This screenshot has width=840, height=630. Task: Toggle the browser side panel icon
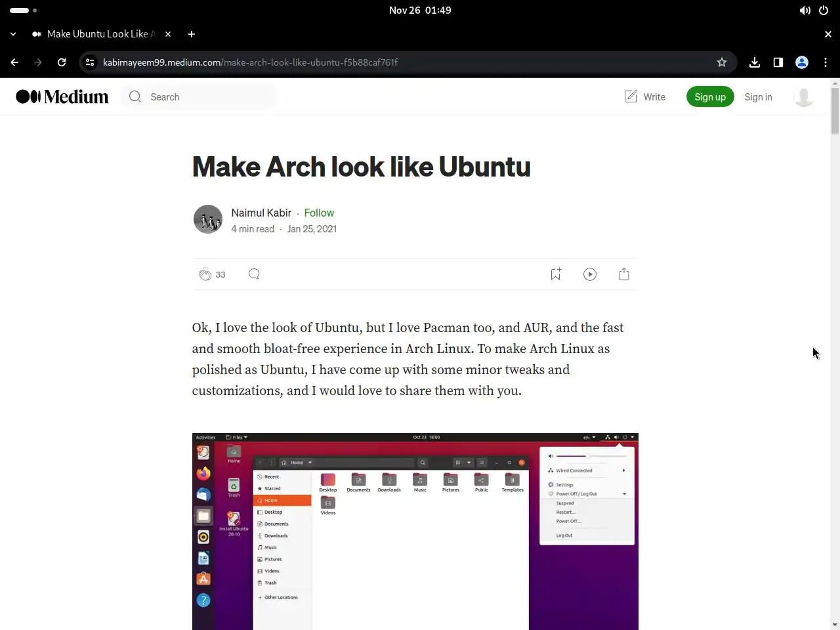[778, 62]
